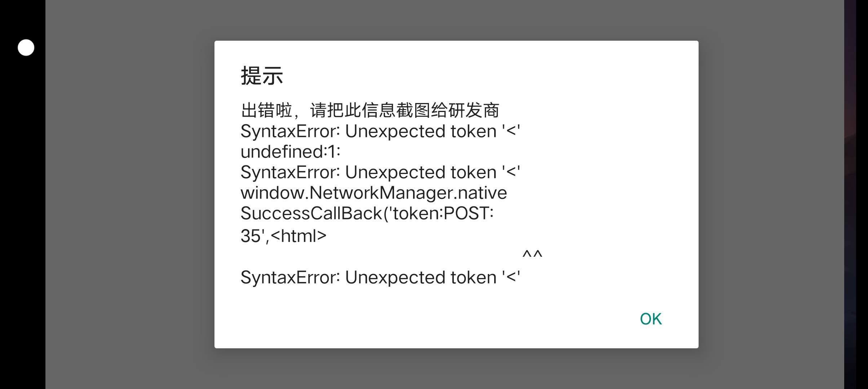Click the "提示" dialog title
Image resolution: width=868 pixels, height=389 pixels.
point(262,76)
